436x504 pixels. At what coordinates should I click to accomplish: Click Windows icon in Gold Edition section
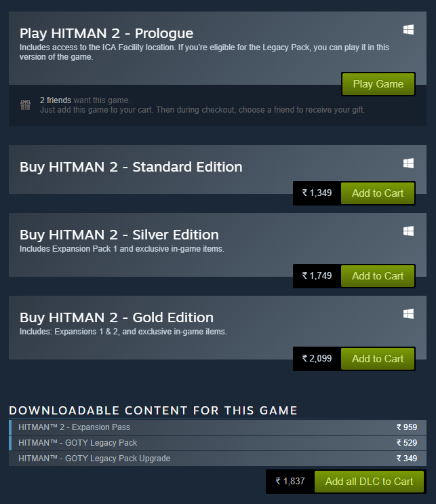point(408,313)
